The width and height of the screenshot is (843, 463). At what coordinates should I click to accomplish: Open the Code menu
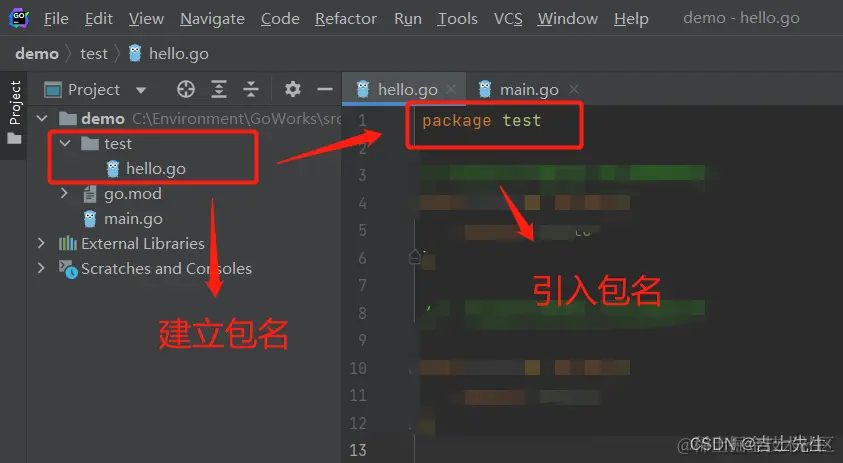coord(280,19)
